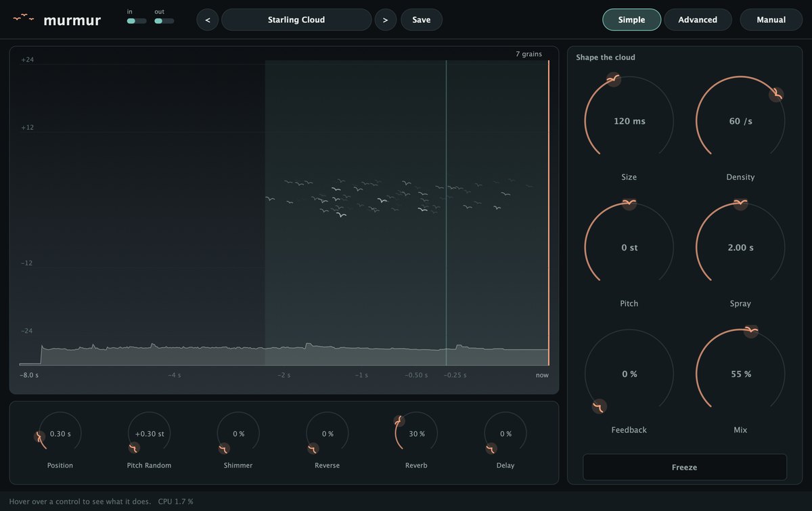This screenshot has width=812, height=511.
Task: Click the output level meter
Action: coord(164,21)
